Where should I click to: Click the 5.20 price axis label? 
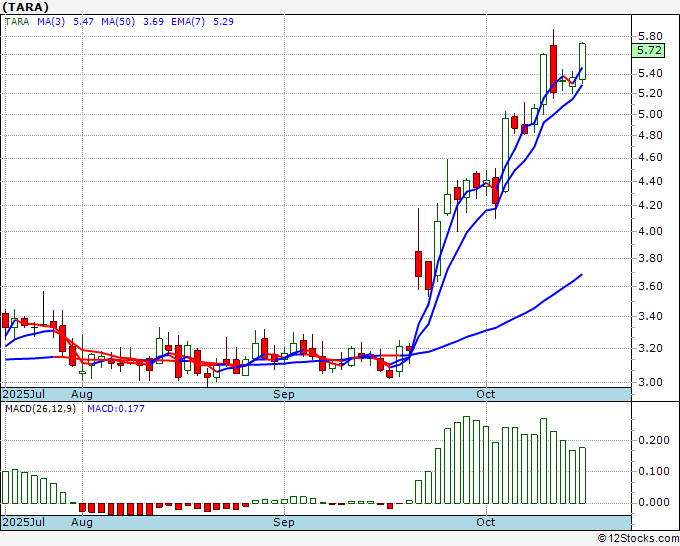650,93
